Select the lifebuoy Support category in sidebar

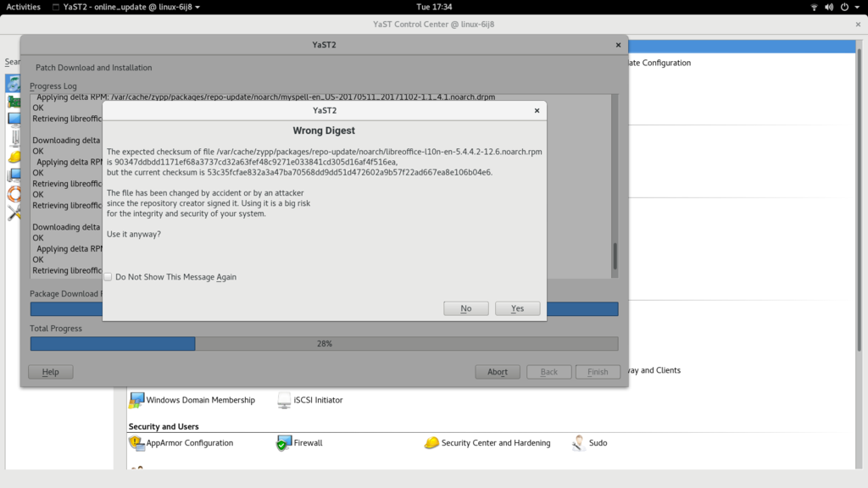click(x=14, y=194)
